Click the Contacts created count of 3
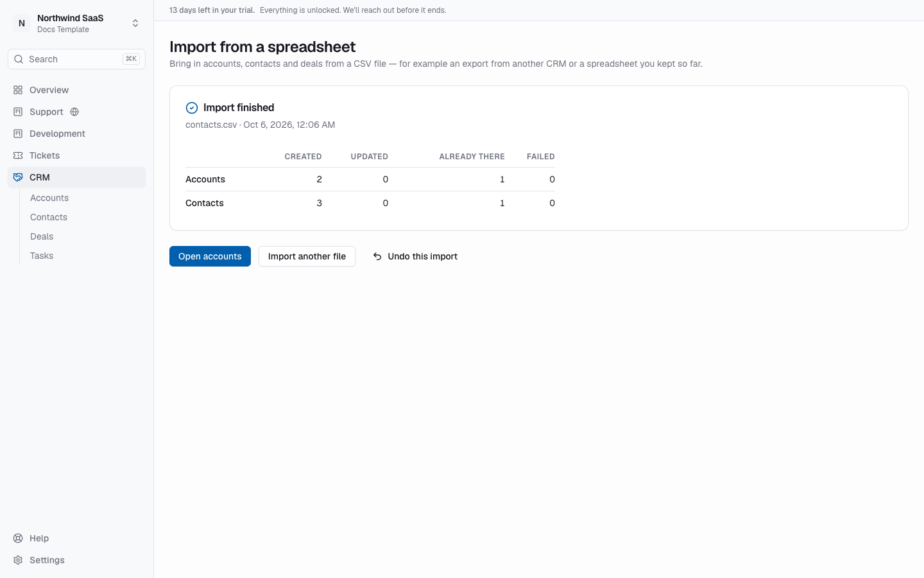This screenshot has width=924, height=578. tap(319, 203)
